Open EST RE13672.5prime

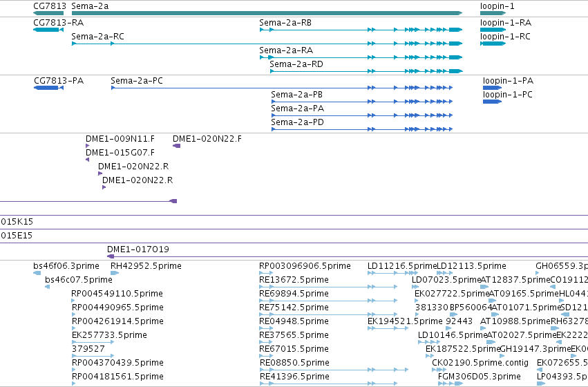(294, 280)
